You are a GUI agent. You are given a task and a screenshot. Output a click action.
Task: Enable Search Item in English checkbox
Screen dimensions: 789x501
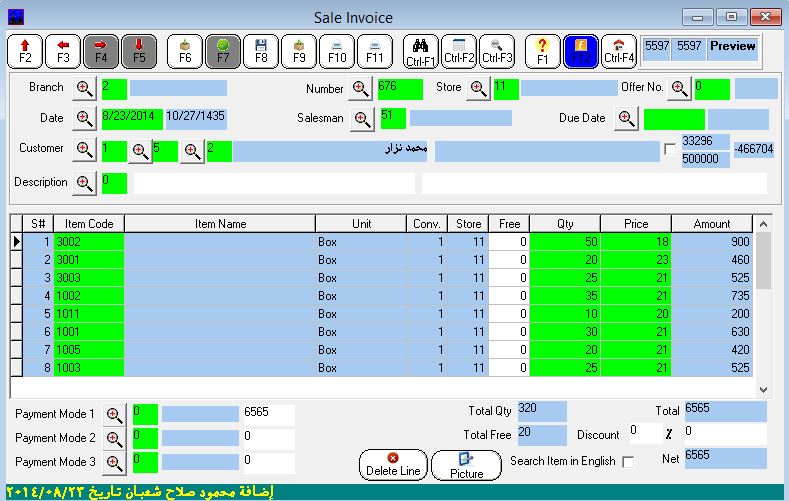click(628, 462)
